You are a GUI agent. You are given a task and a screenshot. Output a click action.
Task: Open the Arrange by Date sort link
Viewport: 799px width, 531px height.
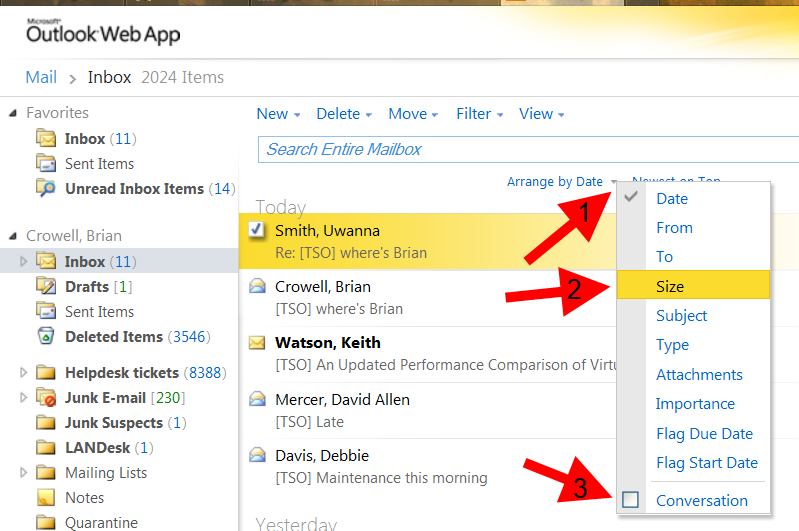click(555, 181)
